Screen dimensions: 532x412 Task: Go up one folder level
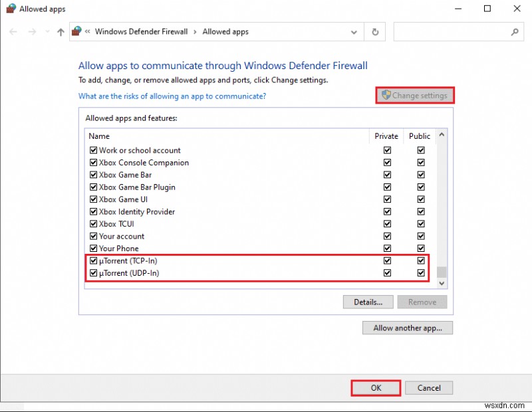59,31
